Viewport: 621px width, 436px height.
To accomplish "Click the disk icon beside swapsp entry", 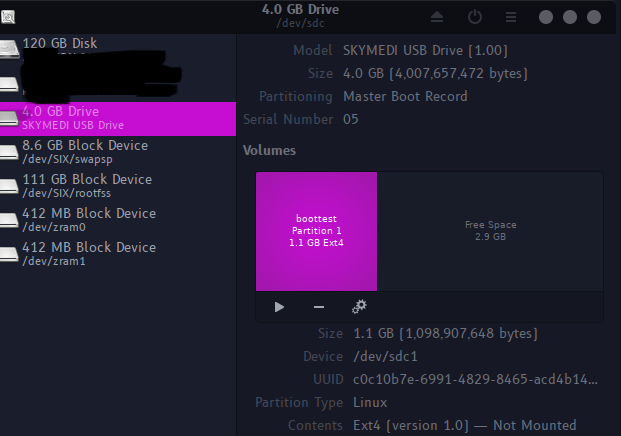I will coord(9,153).
